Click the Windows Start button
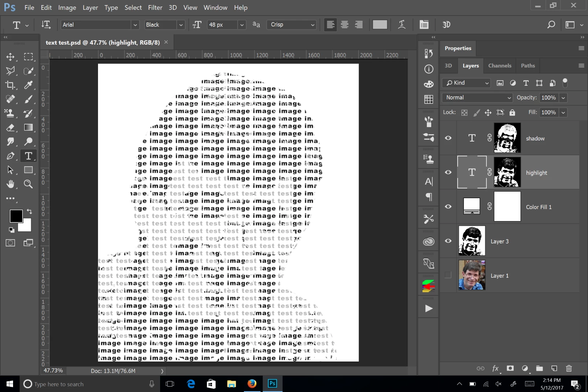This screenshot has width=588, height=392. pyautogui.click(x=10, y=384)
